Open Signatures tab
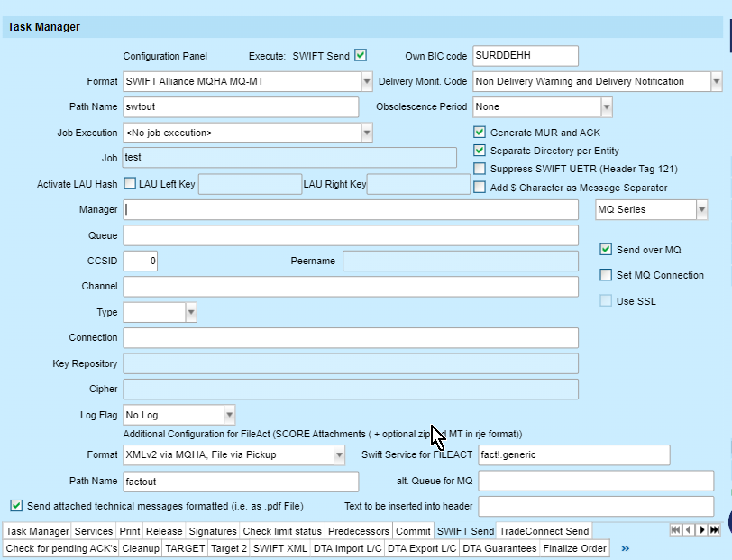 tap(213, 531)
